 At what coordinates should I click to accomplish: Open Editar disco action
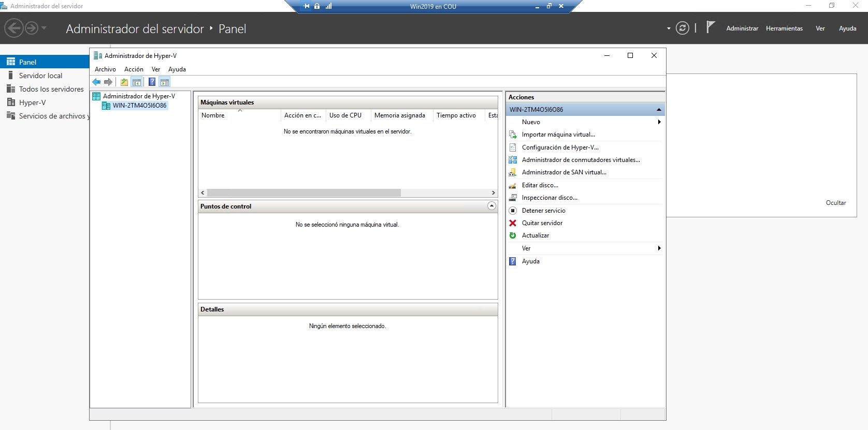[x=540, y=185]
